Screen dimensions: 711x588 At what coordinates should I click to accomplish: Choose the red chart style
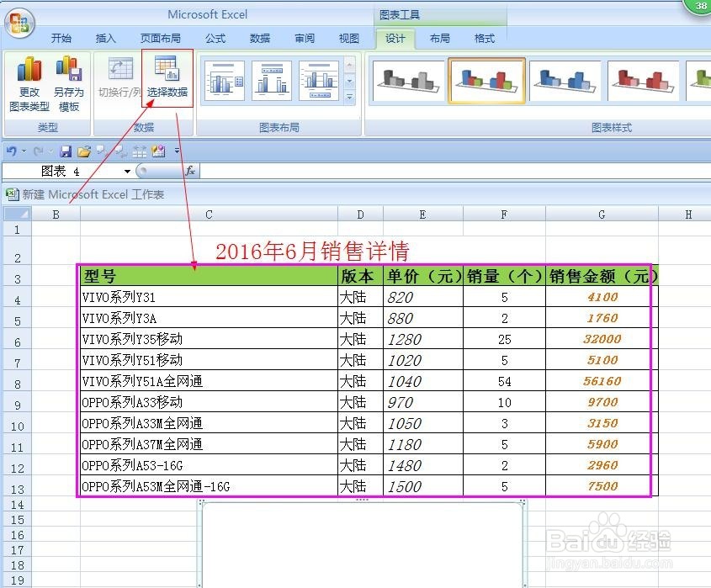click(x=644, y=81)
